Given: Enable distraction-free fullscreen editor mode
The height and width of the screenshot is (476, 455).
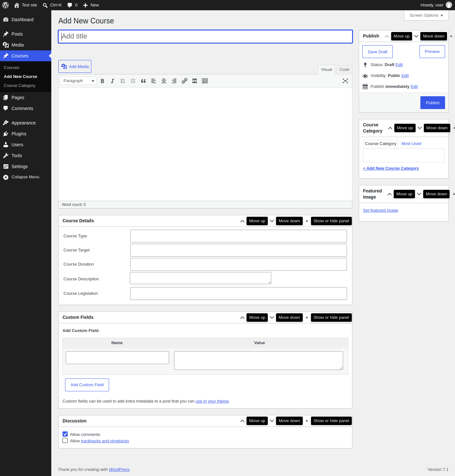Looking at the screenshot, I should (x=345, y=81).
